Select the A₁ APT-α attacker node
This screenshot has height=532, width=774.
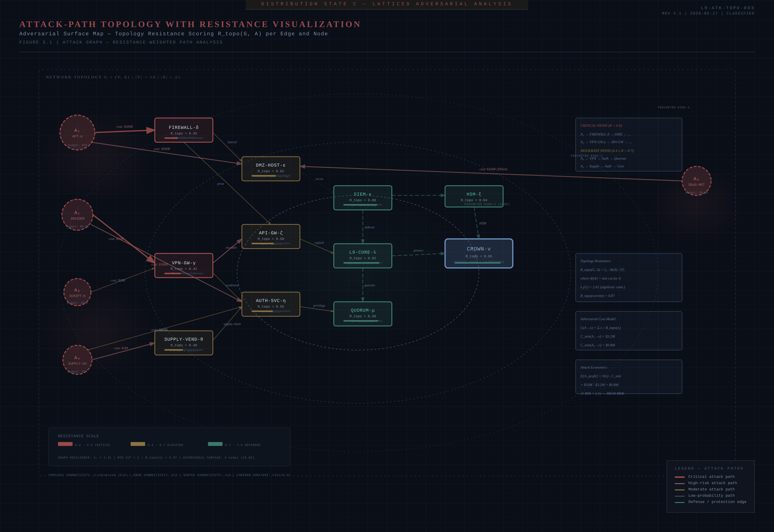click(x=77, y=133)
